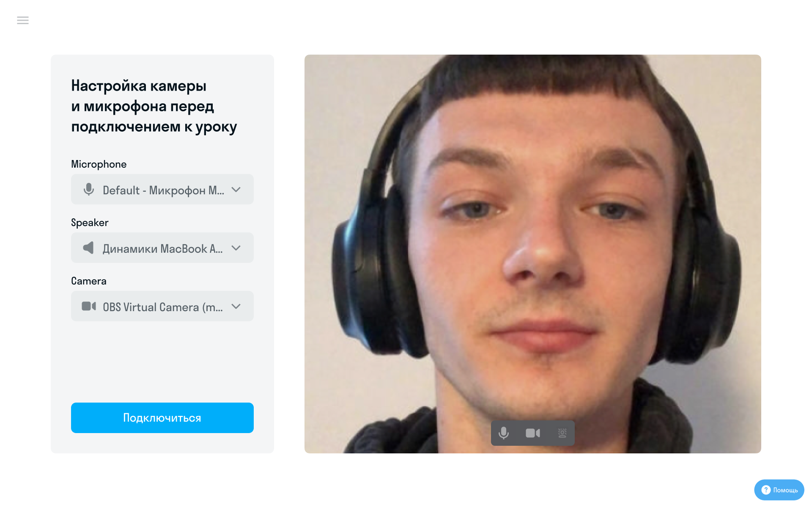812x508 pixels.
Task: Toggle background blur on the video preview
Action: (x=562, y=433)
